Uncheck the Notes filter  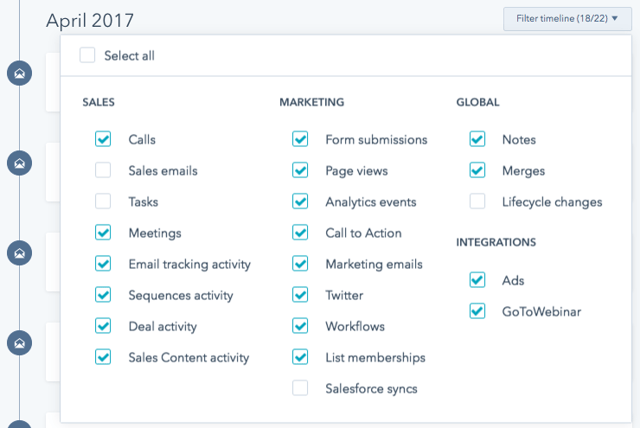click(x=477, y=140)
